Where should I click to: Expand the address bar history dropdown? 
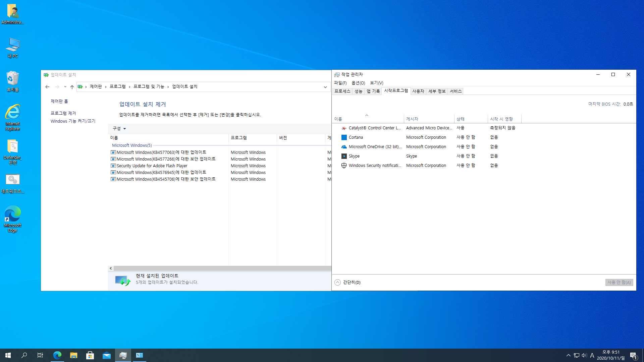pyautogui.click(x=325, y=87)
